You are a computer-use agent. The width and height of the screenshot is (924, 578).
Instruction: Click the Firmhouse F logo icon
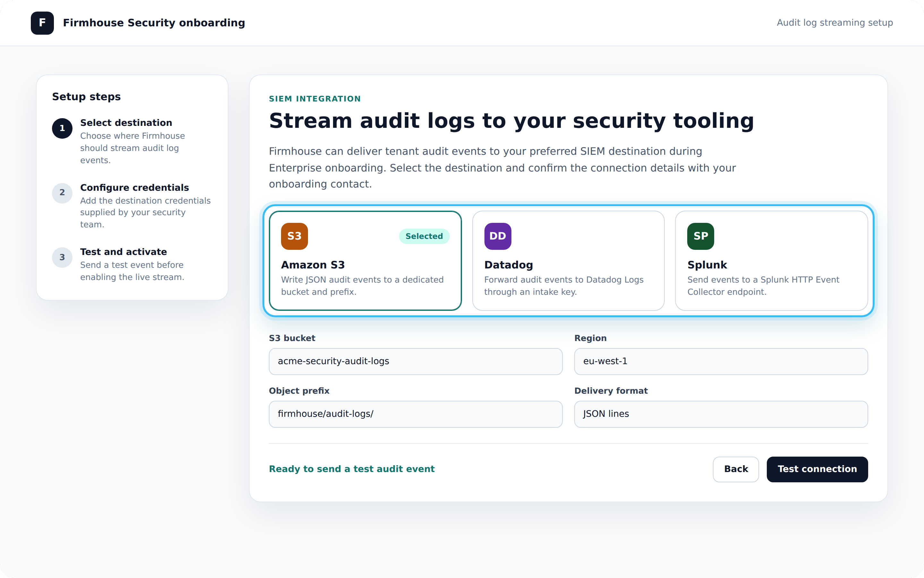click(x=42, y=23)
